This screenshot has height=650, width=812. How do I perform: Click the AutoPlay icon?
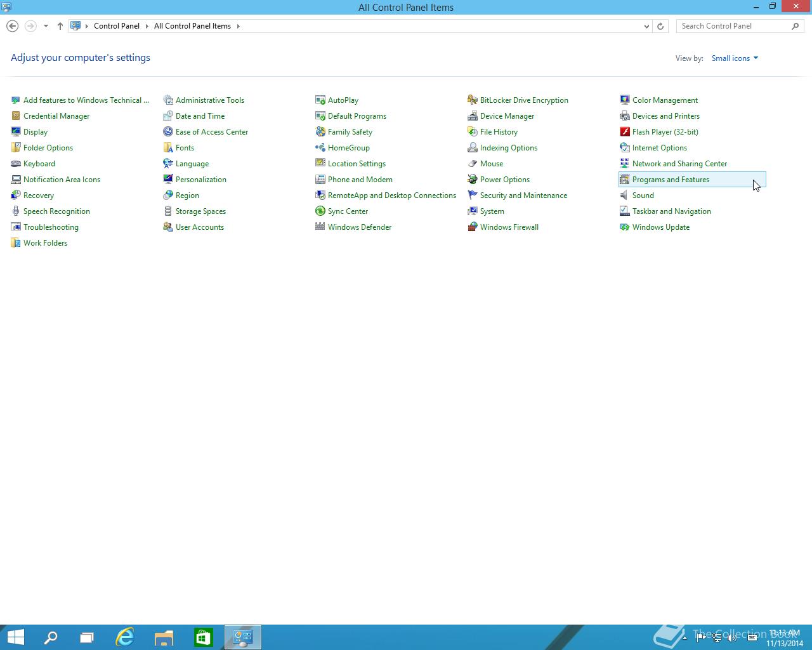coord(320,100)
